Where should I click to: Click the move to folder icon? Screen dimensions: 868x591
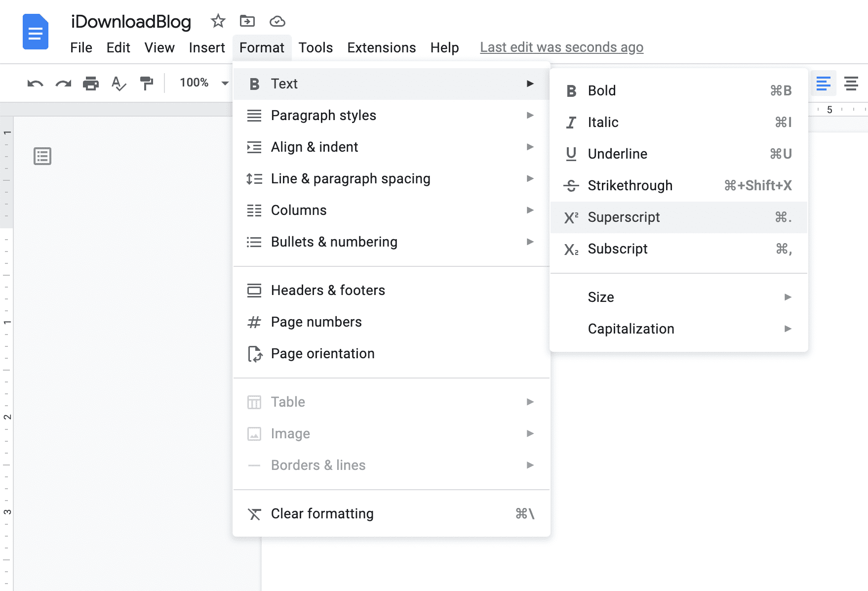pyautogui.click(x=247, y=21)
